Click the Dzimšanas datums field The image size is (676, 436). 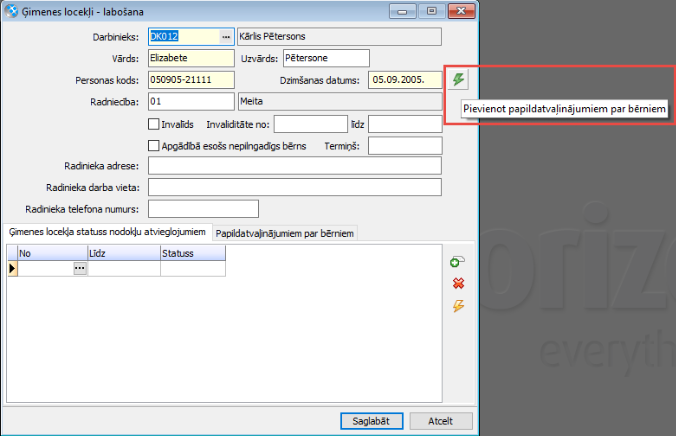tap(405, 80)
